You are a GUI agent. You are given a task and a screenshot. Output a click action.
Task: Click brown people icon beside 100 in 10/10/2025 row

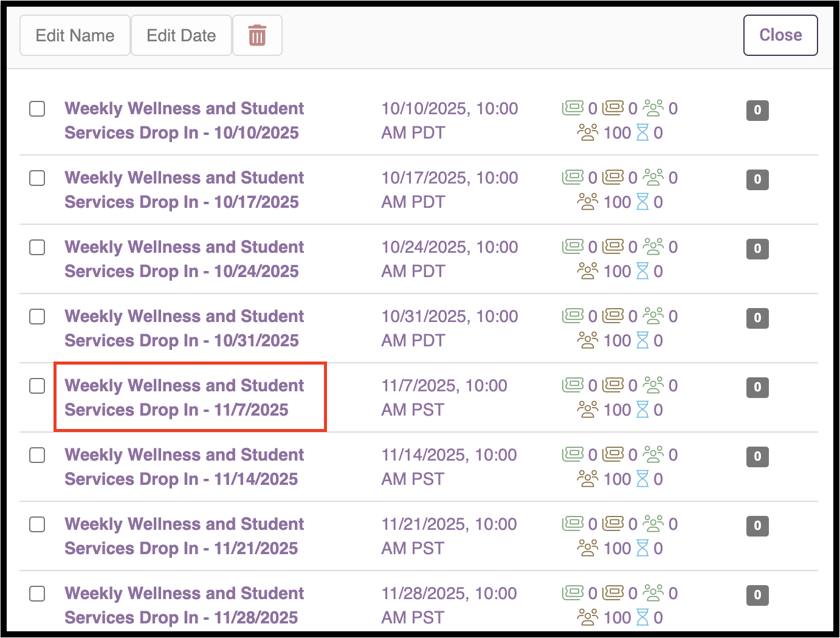pyautogui.click(x=588, y=132)
